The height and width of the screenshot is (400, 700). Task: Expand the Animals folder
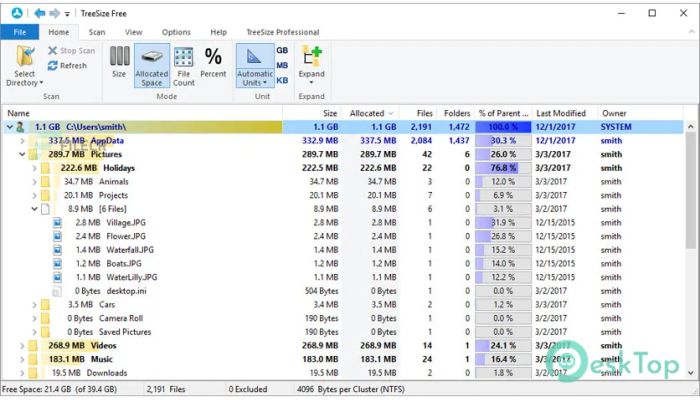[34, 182]
